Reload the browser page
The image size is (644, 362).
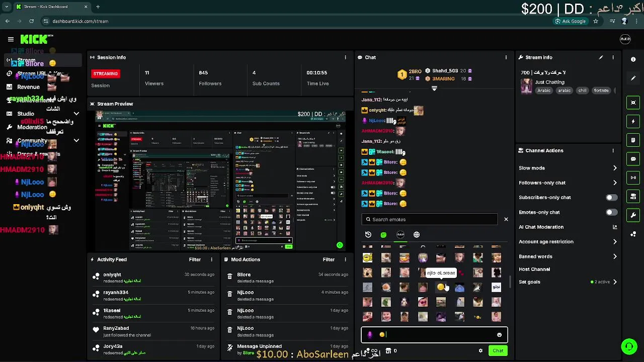click(31, 21)
